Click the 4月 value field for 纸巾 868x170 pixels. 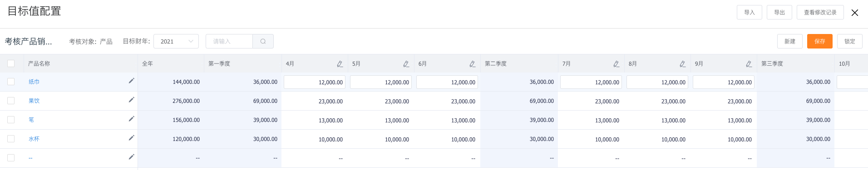[315, 82]
